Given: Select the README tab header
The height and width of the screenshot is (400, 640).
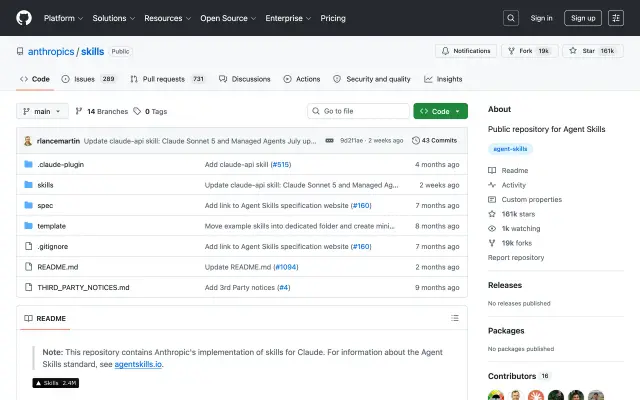Looking at the screenshot, I should (x=45, y=318).
